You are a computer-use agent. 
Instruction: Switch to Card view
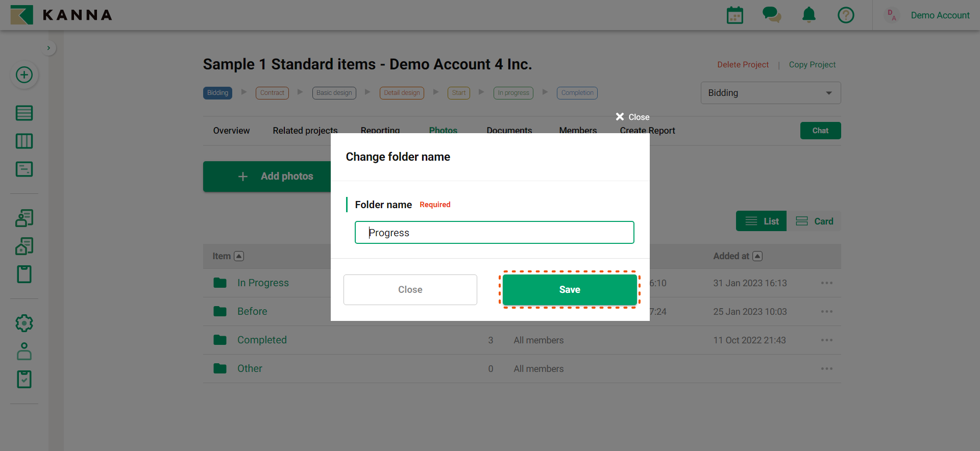click(815, 221)
